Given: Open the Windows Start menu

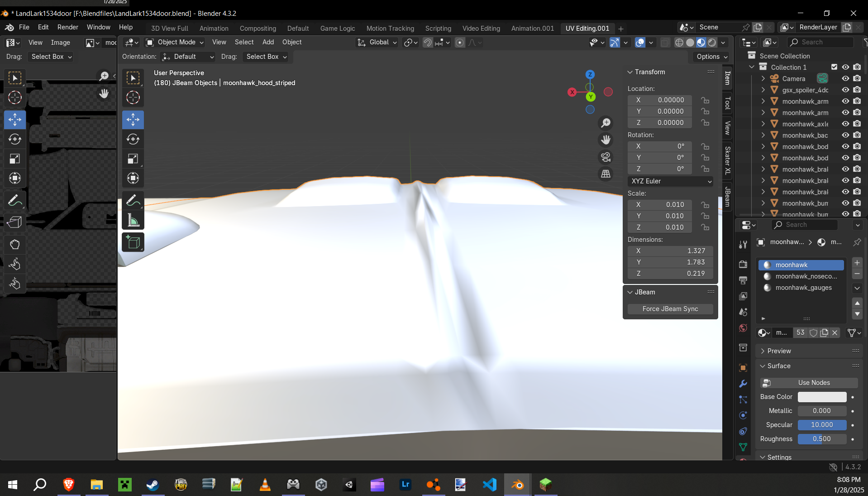Looking at the screenshot, I should [x=13, y=485].
